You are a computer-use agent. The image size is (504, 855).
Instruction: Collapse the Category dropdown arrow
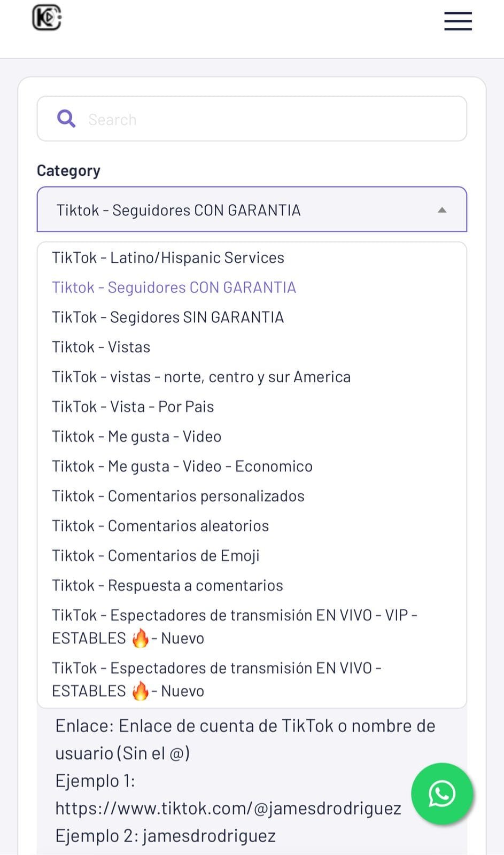pyautogui.click(x=442, y=210)
